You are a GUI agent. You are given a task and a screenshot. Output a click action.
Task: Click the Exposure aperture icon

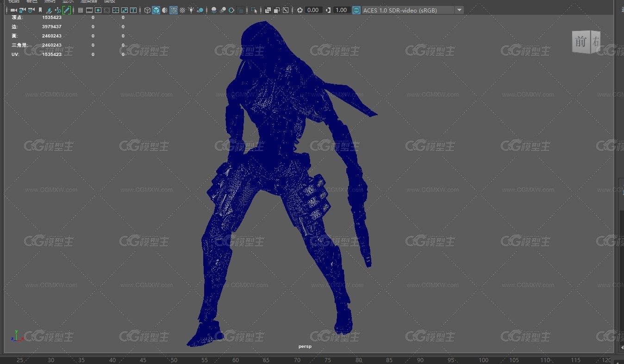300,10
